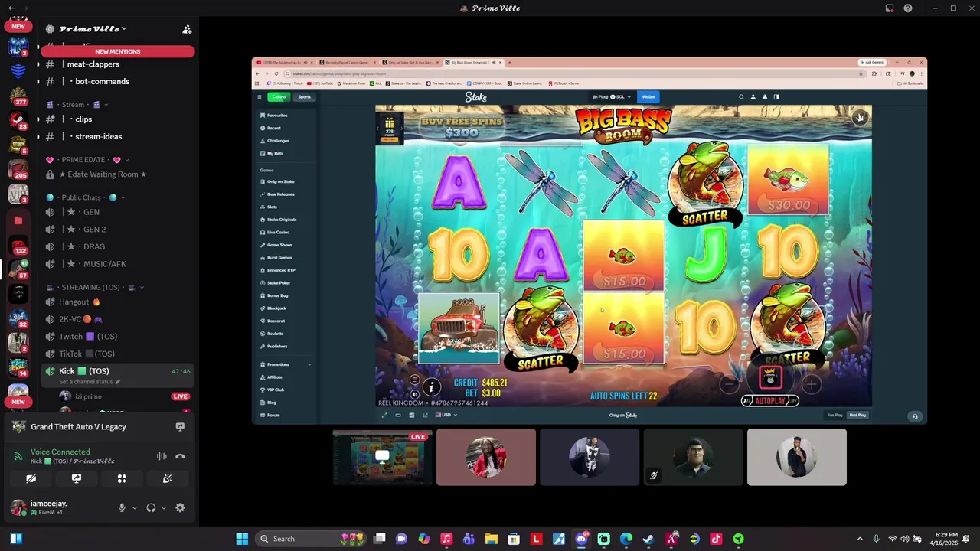This screenshot has height=551, width=980.
Task: Open the stream-ideas channel
Action: [98, 136]
